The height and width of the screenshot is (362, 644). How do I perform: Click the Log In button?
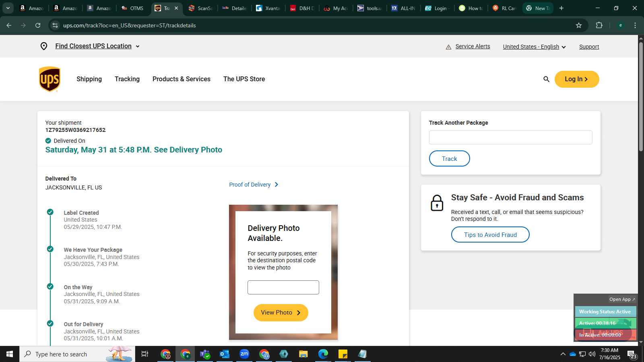coord(577,79)
